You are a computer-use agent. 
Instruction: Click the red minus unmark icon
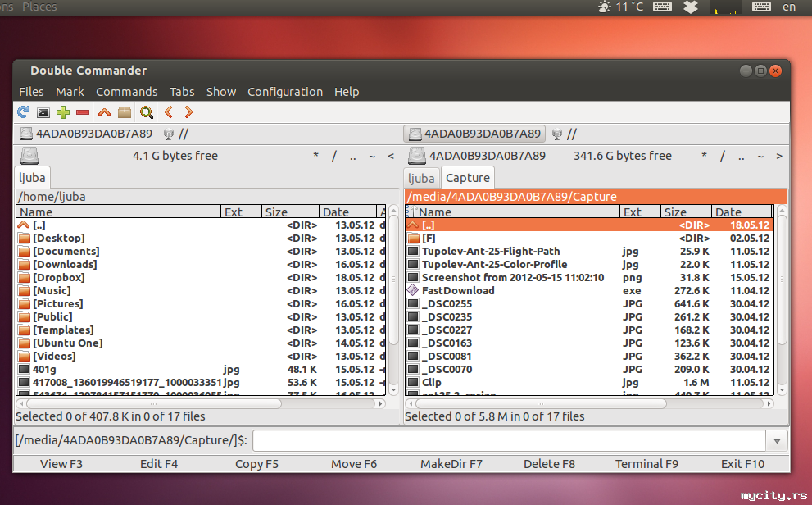pos(83,112)
